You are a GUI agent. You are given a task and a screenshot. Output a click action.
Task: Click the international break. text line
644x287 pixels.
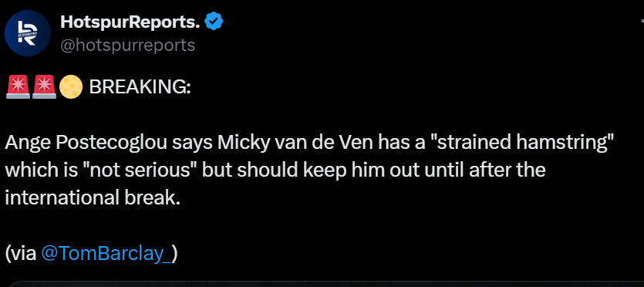93,198
